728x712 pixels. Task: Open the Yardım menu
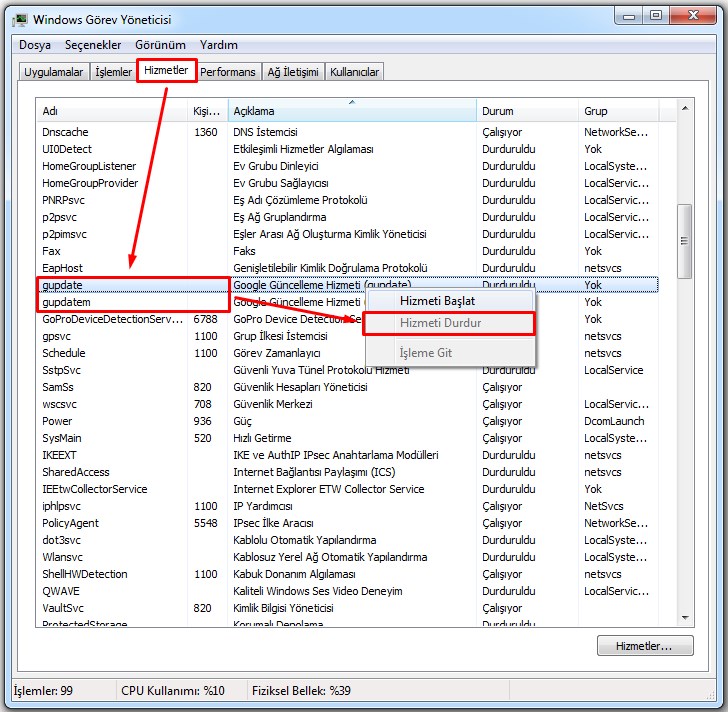pos(219,45)
